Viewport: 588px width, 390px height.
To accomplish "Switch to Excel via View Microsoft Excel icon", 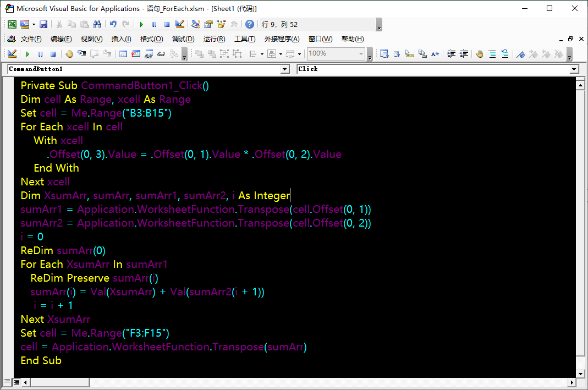I will pos(12,24).
